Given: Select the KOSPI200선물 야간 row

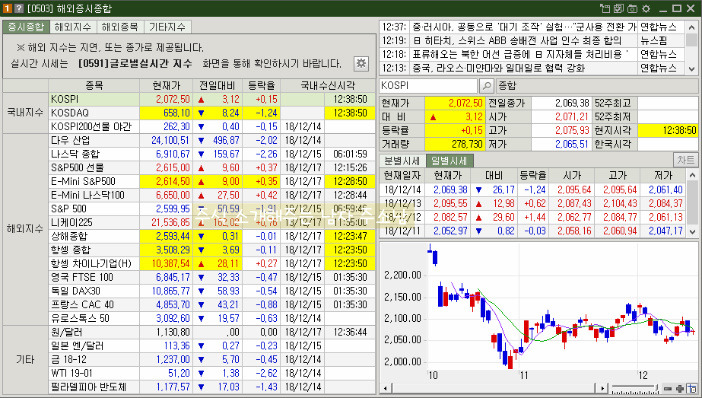Looking at the screenshot, I should pos(212,126).
